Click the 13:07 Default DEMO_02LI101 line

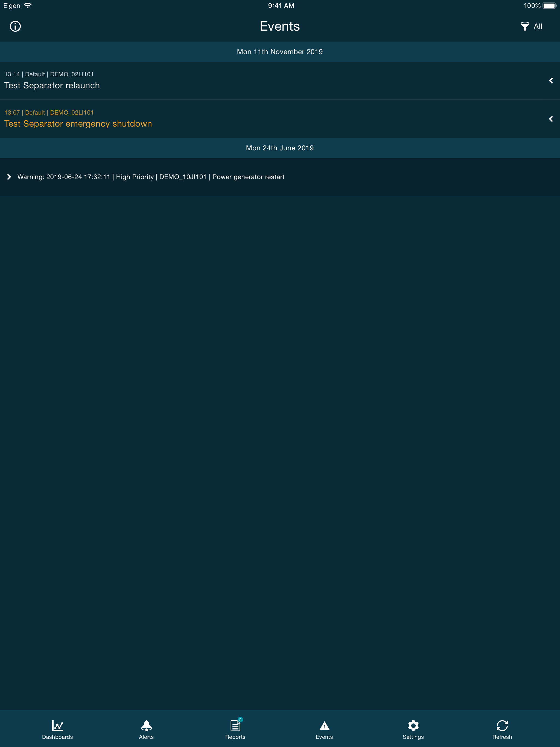[x=49, y=112]
